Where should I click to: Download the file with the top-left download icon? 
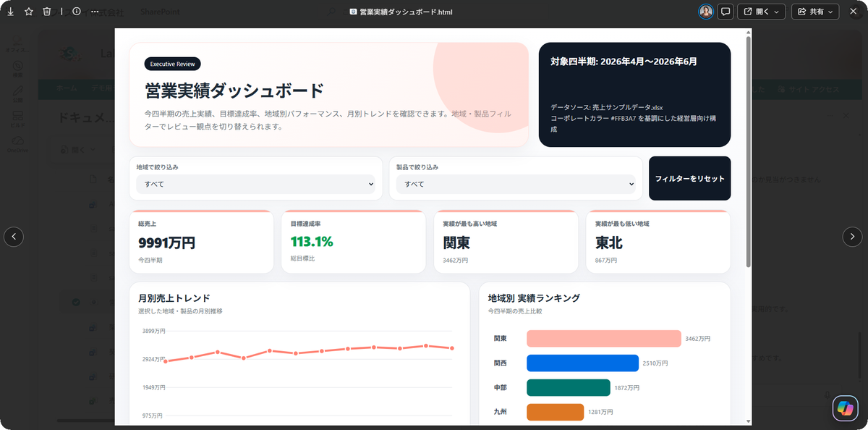coord(11,12)
